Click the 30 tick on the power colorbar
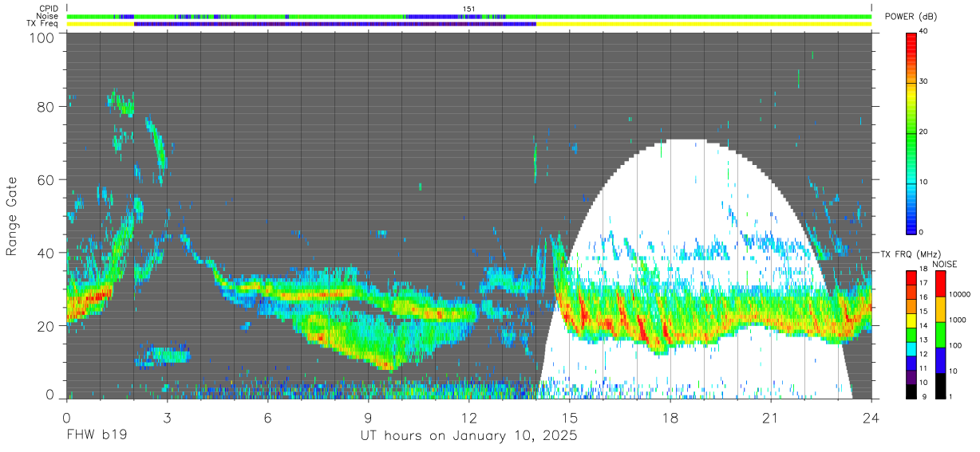The height and width of the screenshot is (452, 980). tap(923, 81)
